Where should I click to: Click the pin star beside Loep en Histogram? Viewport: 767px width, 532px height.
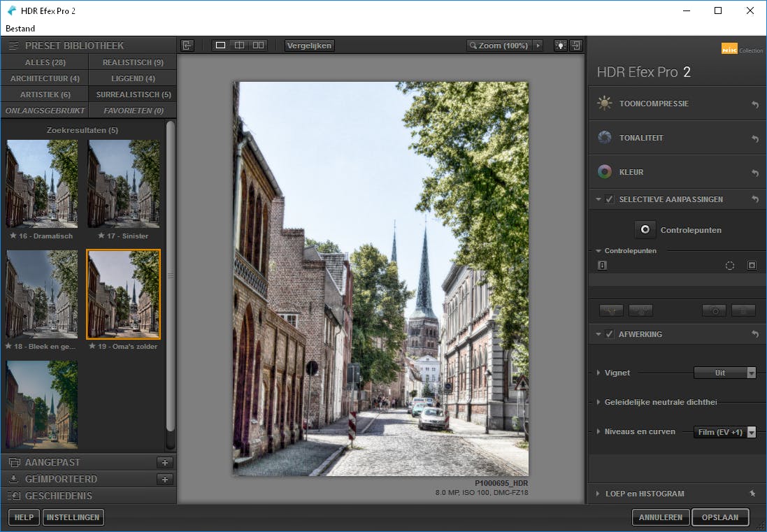pyautogui.click(x=752, y=494)
